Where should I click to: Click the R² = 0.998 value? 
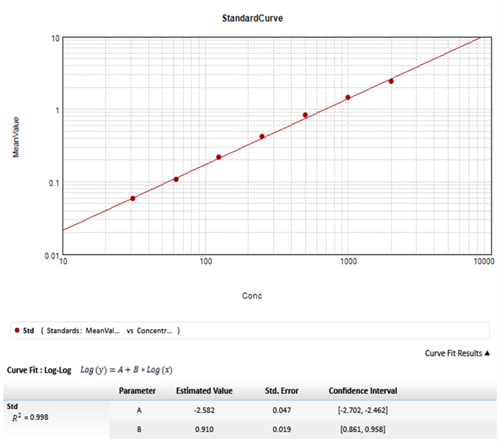30,417
